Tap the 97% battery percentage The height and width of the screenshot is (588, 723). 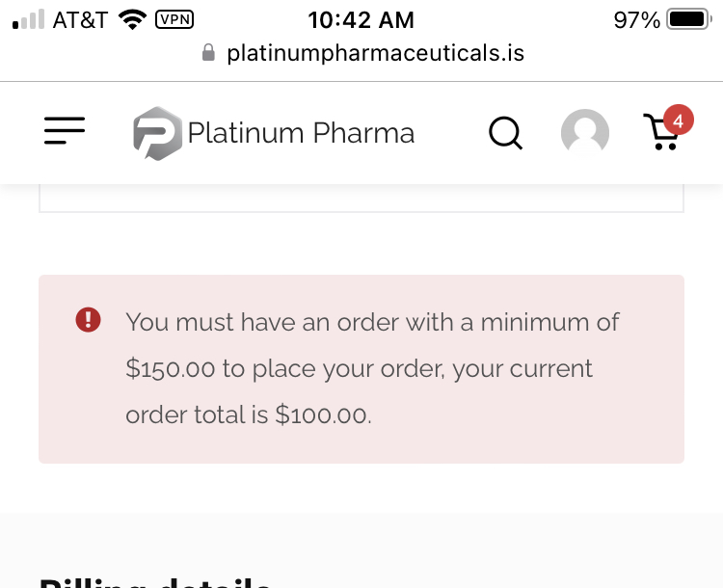636,19
